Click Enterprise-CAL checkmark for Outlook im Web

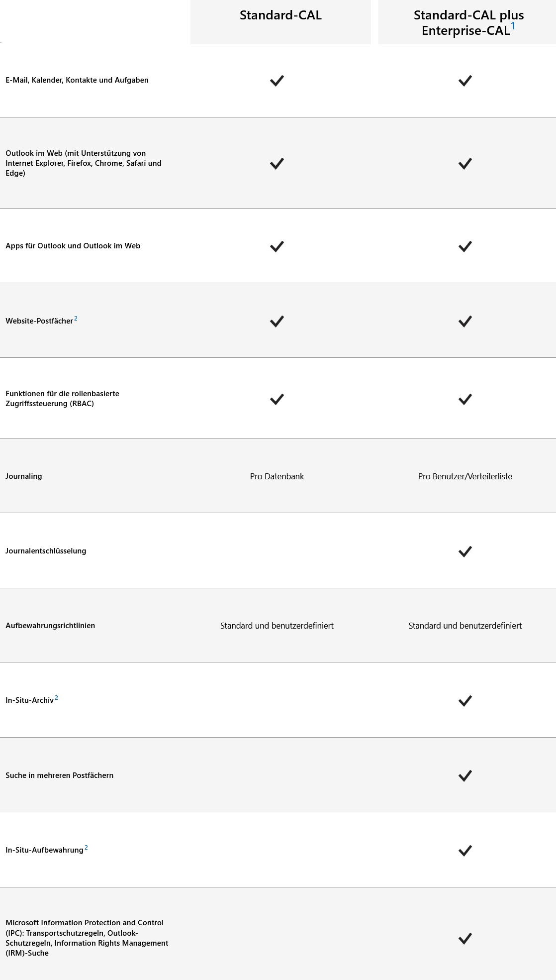coord(465,164)
